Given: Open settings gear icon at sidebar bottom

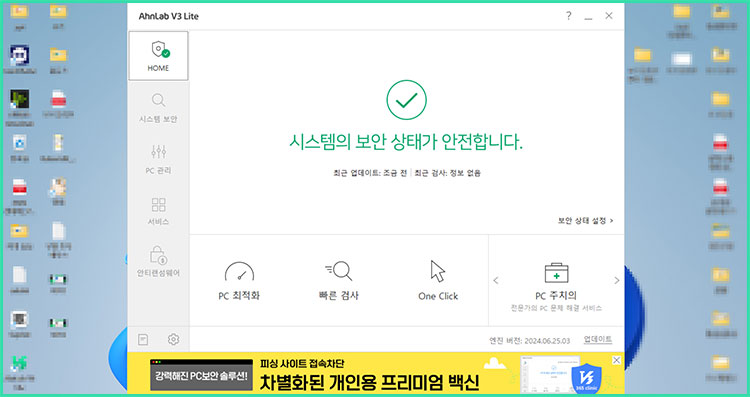Looking at the screenshot, I should tap(173, 339).
